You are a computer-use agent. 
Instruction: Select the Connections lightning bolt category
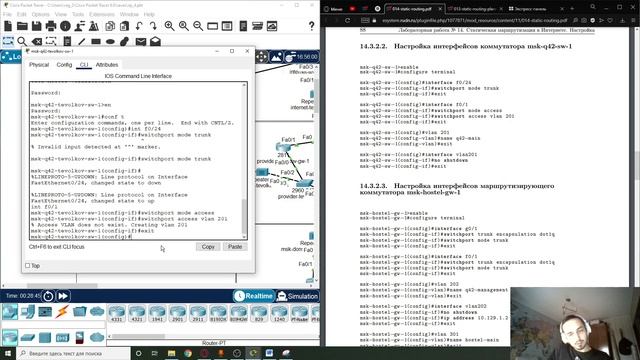point(62,312)
